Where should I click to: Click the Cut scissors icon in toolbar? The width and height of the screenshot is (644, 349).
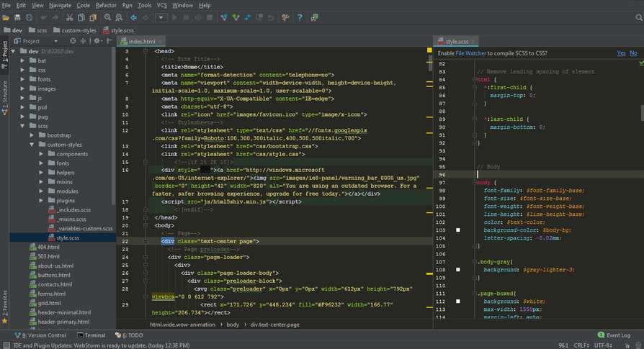tap(69, 17)
